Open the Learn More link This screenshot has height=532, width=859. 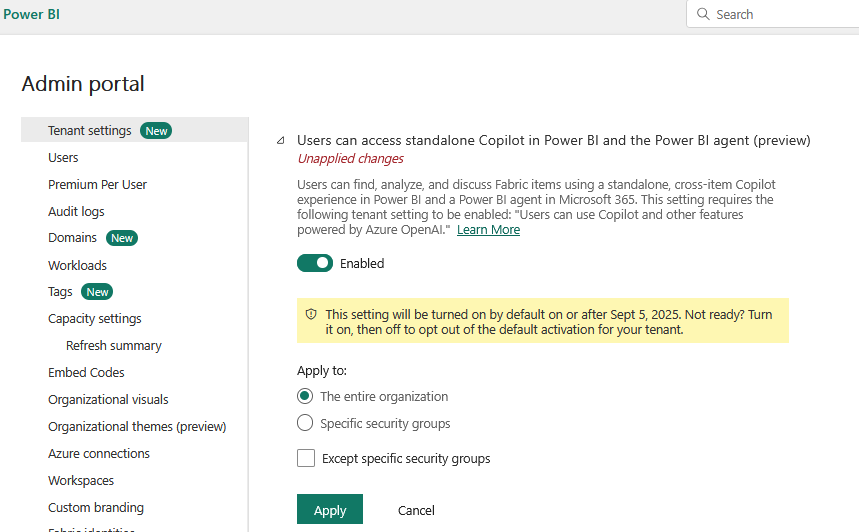[488, 230]
